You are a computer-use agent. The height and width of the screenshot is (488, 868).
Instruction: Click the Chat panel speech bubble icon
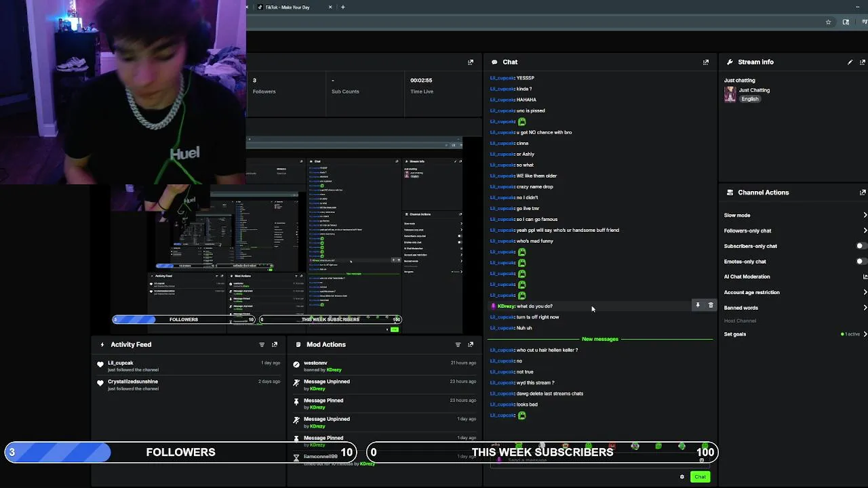pyautogui.click(x=494, y=62)
